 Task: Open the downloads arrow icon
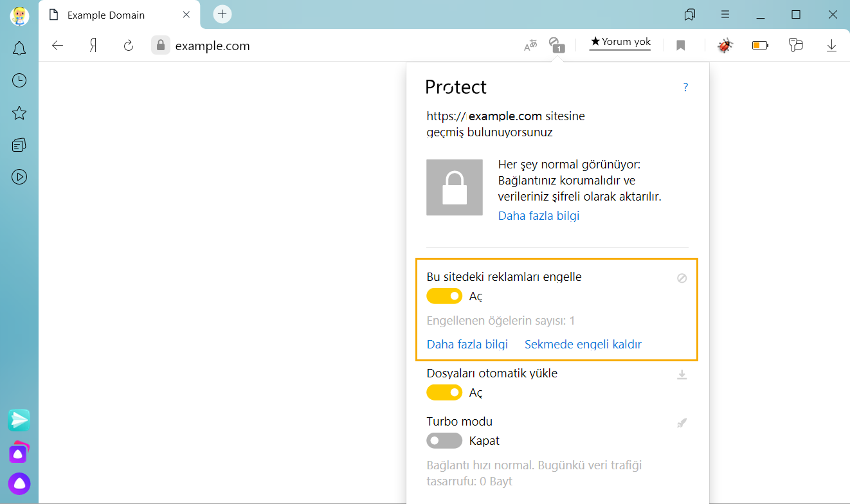point(831,46)
